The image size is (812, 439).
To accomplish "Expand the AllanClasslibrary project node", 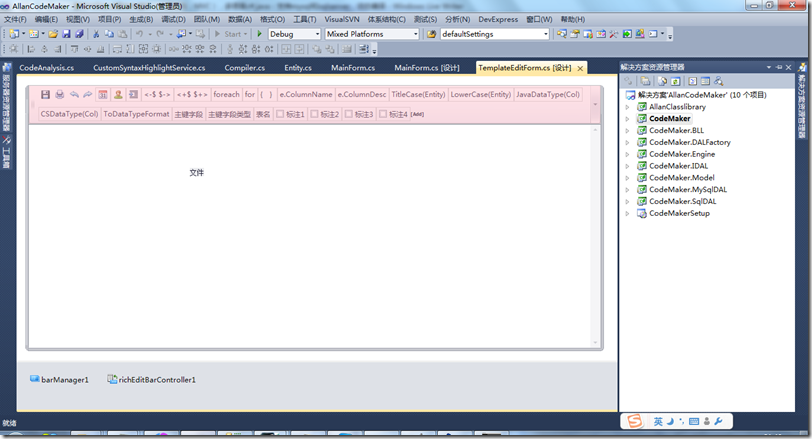I will pyautogui.click(x=628, y=107).
